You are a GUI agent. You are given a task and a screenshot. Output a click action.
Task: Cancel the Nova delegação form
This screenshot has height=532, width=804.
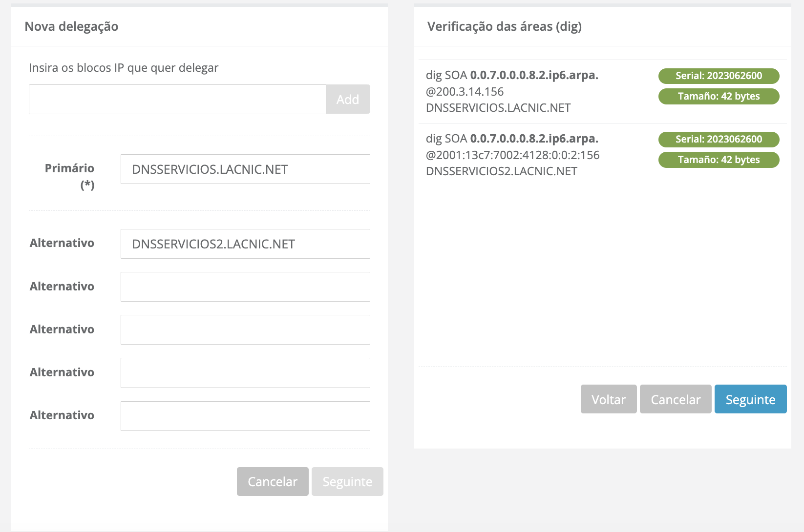273,482
